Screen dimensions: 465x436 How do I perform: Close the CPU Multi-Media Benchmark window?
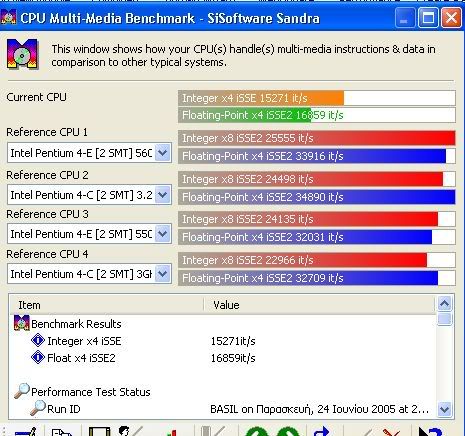(452, 17)
